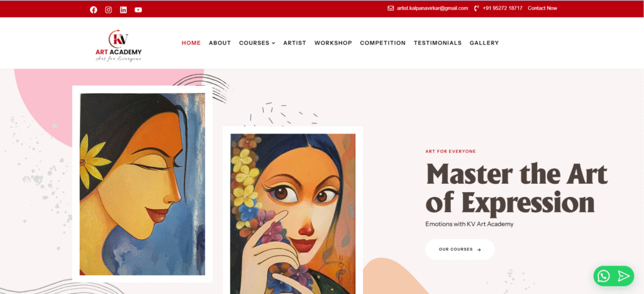Open the YouTube social icon
This screenshot has height=294, width=644.
pos(138,10)
